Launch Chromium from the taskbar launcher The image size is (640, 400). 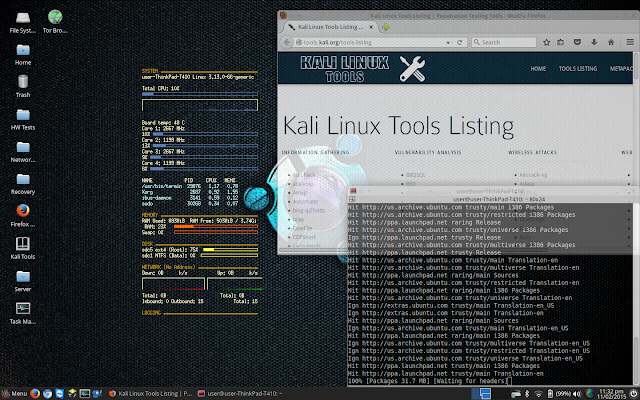47,393
